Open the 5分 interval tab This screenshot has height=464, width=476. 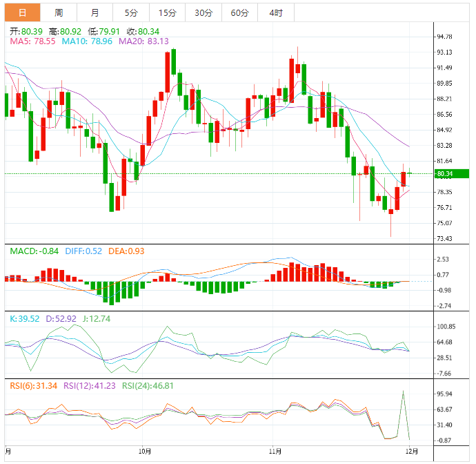[x=131, y=12]
